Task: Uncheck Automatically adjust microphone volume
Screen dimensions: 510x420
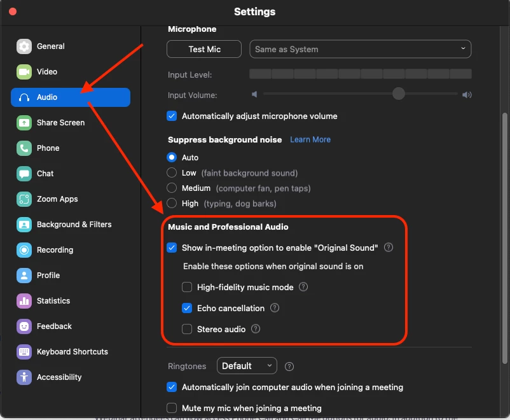Action: [172, 116]
